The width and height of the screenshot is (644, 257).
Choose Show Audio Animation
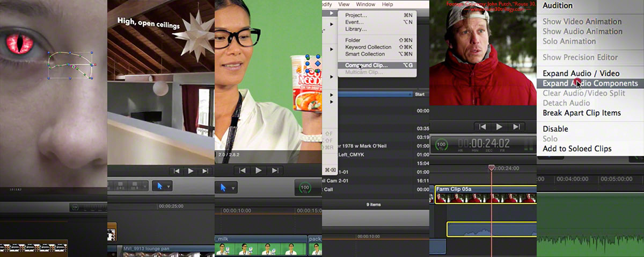pyautogui.click(x=590, y=32)
